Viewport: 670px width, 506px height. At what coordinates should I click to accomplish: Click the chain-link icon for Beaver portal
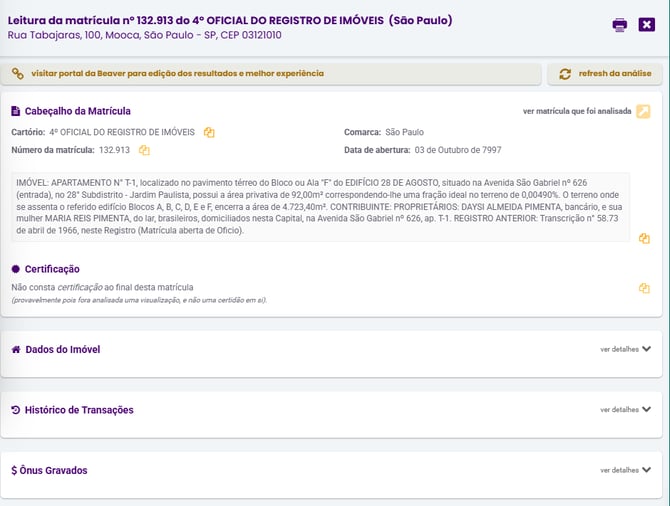pos(18,74)
